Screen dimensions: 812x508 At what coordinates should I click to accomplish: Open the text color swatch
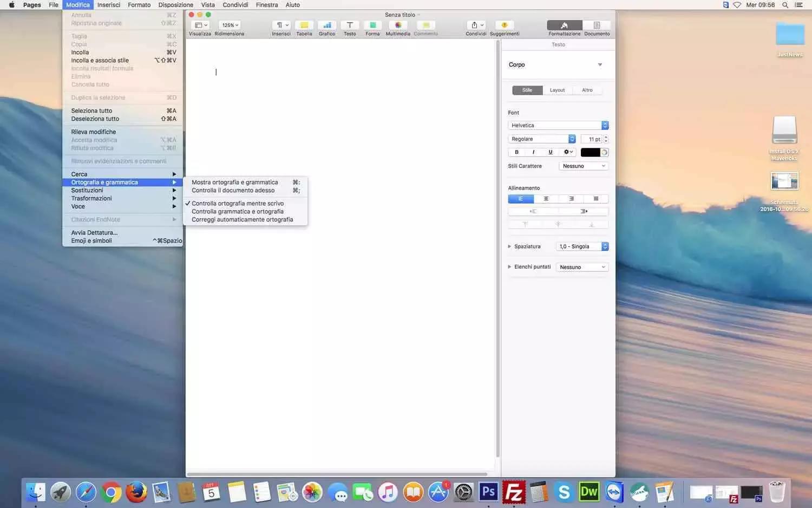(590, 152)
